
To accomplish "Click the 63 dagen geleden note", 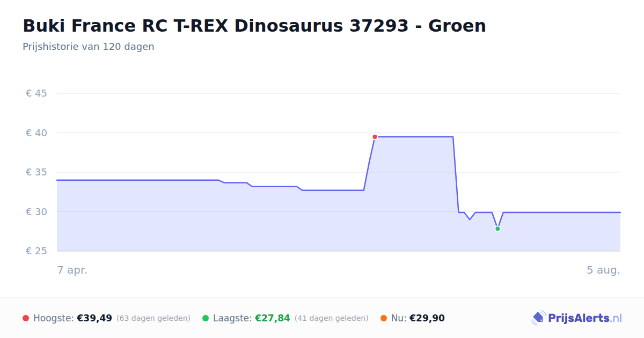I will (153, 318).
